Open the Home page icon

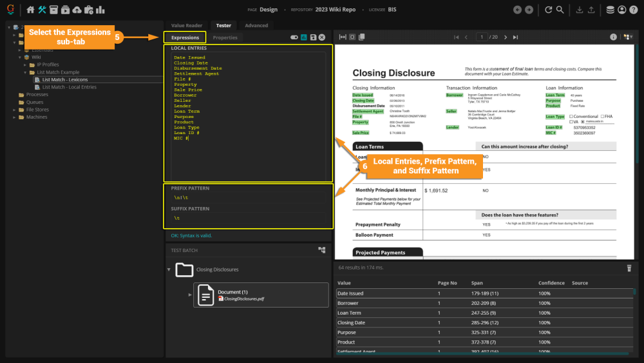[x=30, y=10]
